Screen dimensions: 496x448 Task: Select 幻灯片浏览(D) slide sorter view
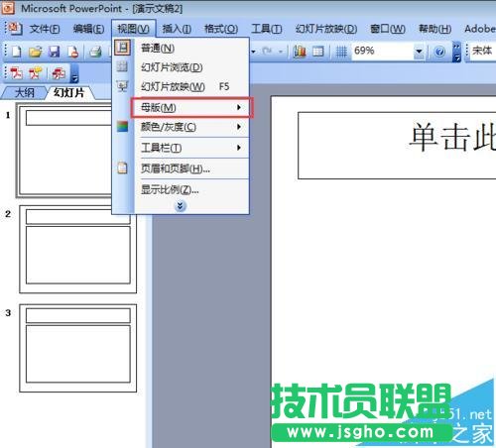(191, 67)
